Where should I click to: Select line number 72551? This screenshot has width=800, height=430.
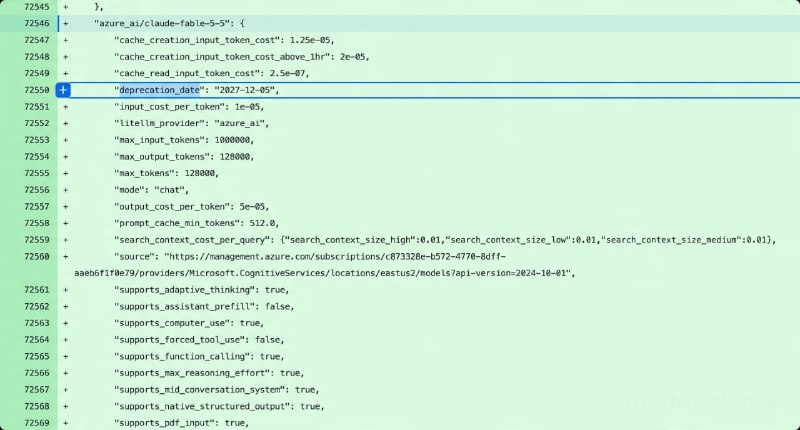click(37, 107)
